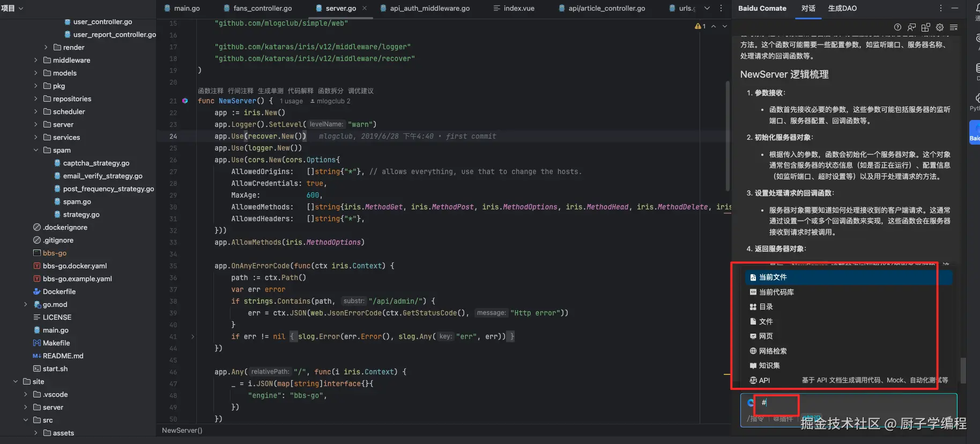Image resolution: width=980 pixels, height=444 pixels.
Task: Open the api_auth_middleware.go editor tab
Action: (x=429, y=8)
